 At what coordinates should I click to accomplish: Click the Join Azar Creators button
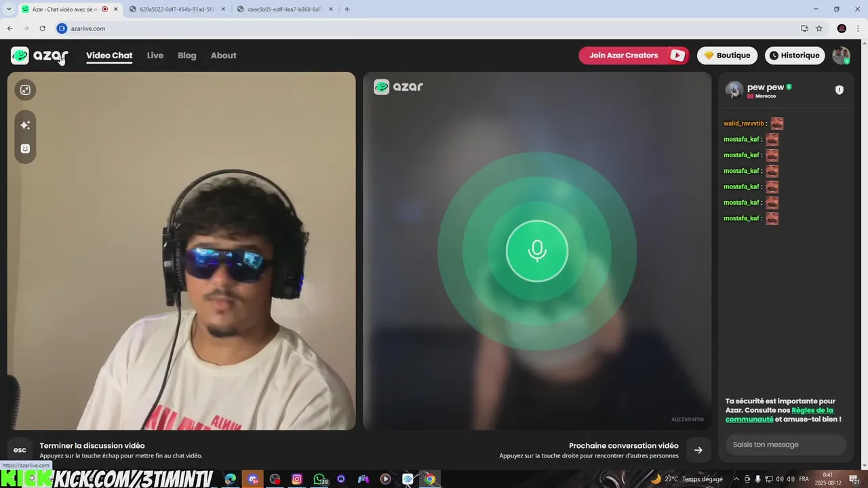[633, 56]
